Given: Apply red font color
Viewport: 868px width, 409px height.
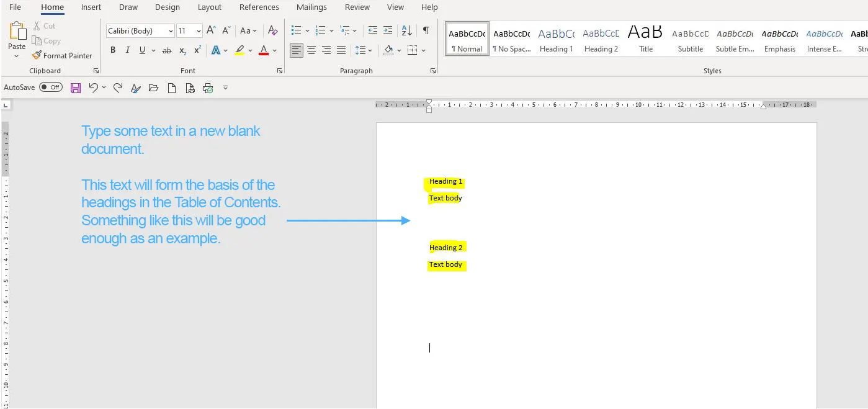Looking at the screenshot, I should tap(264, 50).
